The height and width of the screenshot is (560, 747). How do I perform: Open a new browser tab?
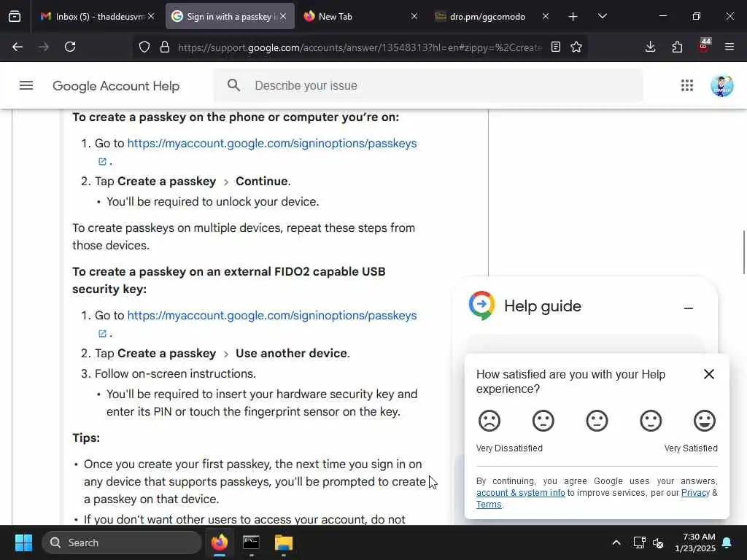573,17
